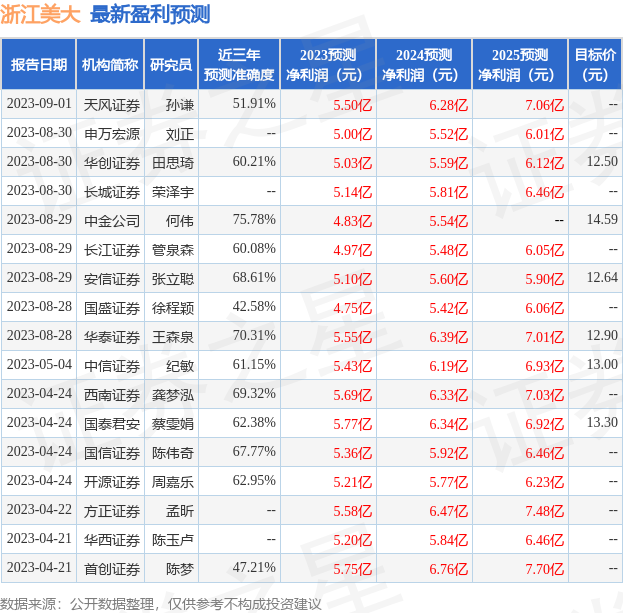Click researcher name 周嘉乐
623x613 pixels.
(x=173, y=482)
